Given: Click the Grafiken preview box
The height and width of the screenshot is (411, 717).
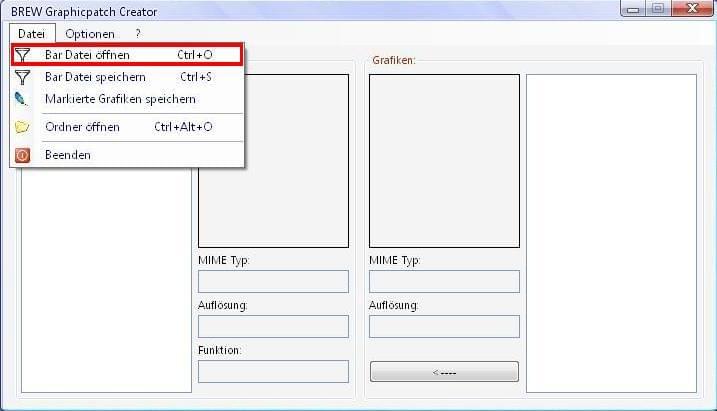Looking at the screenshot, I should point(444,161).
